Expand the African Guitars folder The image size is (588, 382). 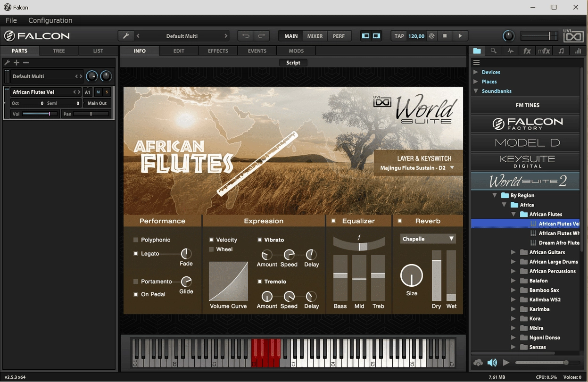(513, 252)
